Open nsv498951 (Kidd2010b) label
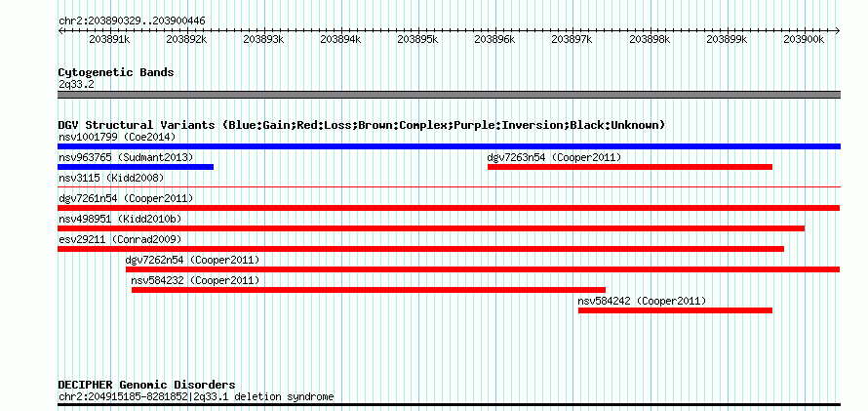Image resolution: width=868 pixels, height=411 pixels. tap(120, 219)
